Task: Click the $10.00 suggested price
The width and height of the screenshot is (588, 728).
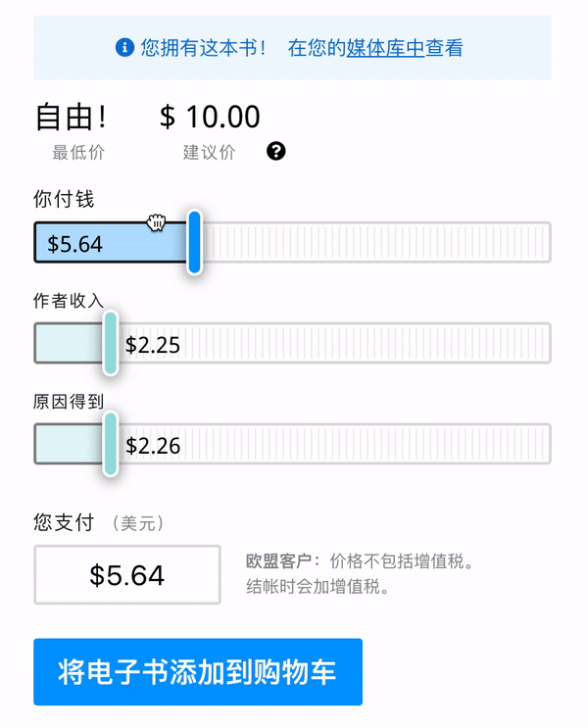Action: pos(210,118)
